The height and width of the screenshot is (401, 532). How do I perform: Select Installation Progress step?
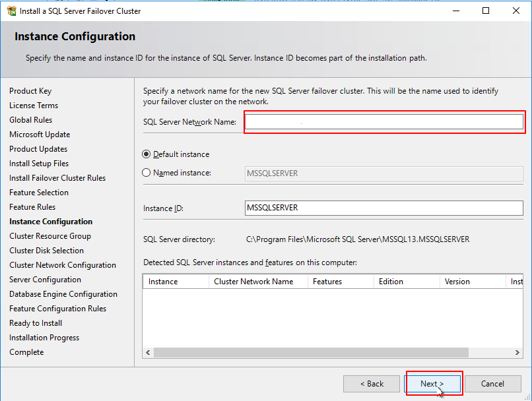[x=44, y=338]
